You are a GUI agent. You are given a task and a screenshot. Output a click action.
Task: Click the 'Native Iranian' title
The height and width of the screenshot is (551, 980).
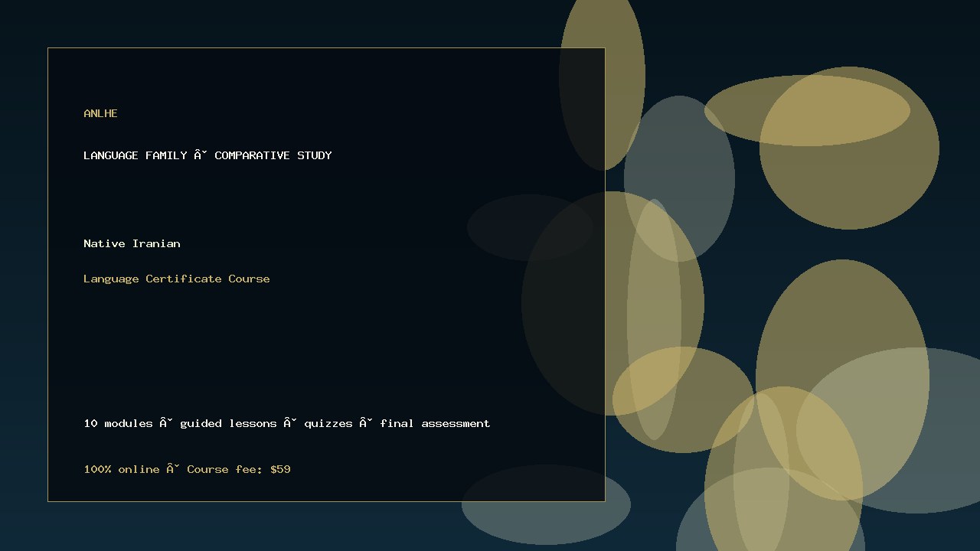coord(132,243)
